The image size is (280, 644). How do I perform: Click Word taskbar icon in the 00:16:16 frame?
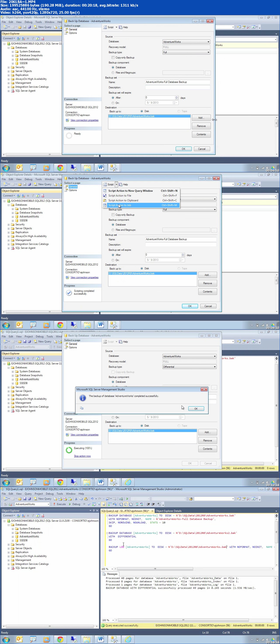[101, 639]
